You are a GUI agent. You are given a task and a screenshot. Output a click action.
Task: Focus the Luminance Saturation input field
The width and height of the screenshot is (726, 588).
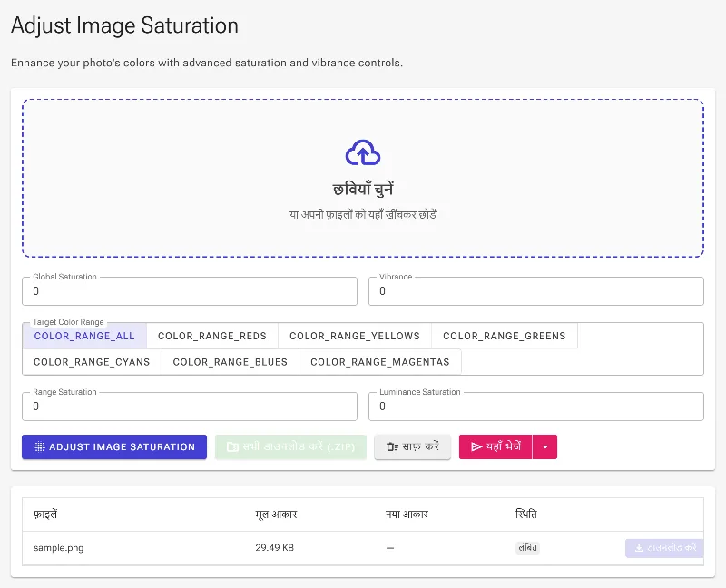pos(536,407)
